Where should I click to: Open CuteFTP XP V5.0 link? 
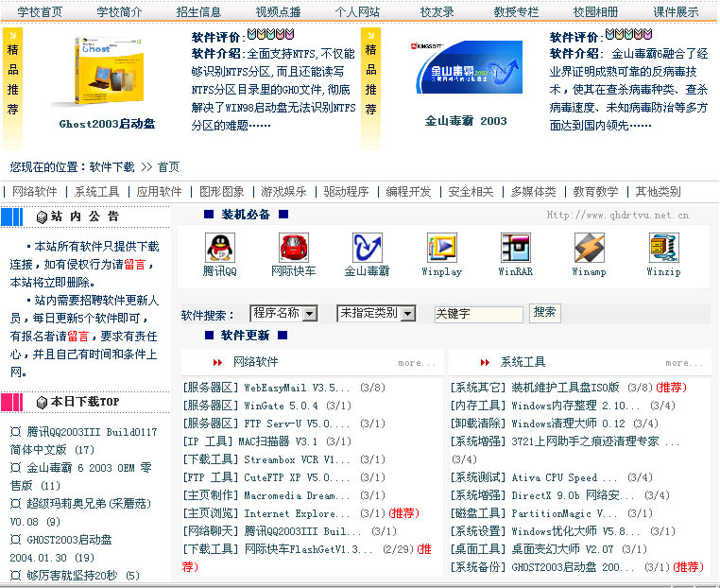[297, 477]
